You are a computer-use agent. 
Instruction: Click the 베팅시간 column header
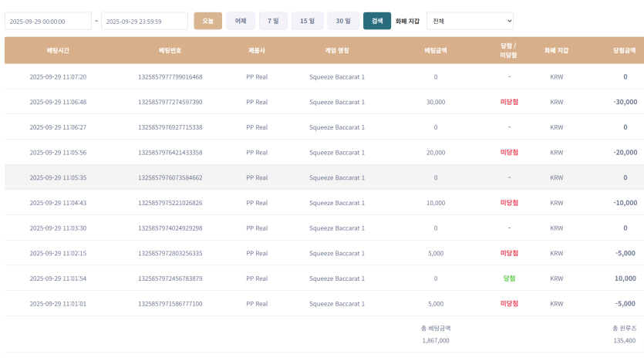[x=58, y=50]
